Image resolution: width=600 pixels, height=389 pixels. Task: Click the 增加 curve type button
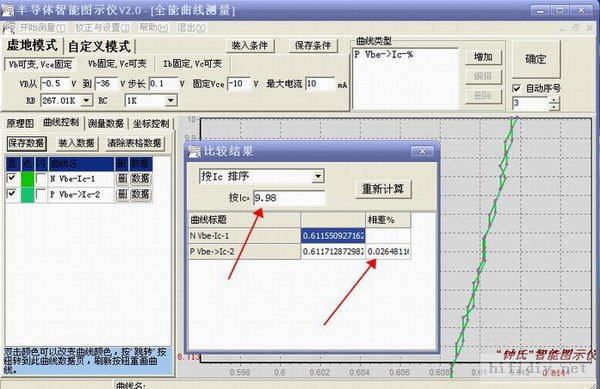click(483, 57)
